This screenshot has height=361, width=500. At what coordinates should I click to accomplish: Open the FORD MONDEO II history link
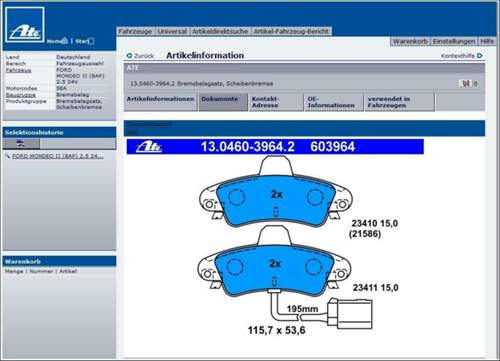click(x=58, y=156)
